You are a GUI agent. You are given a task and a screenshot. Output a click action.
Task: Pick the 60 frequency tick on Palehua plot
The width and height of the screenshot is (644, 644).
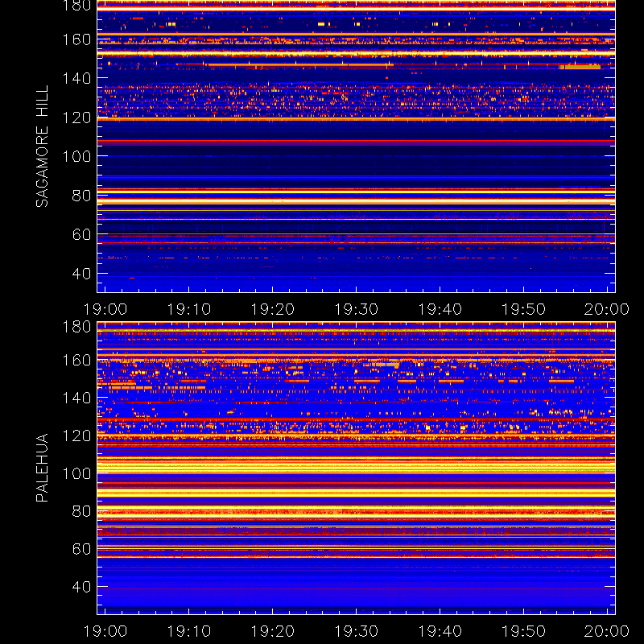click(81, 549)
